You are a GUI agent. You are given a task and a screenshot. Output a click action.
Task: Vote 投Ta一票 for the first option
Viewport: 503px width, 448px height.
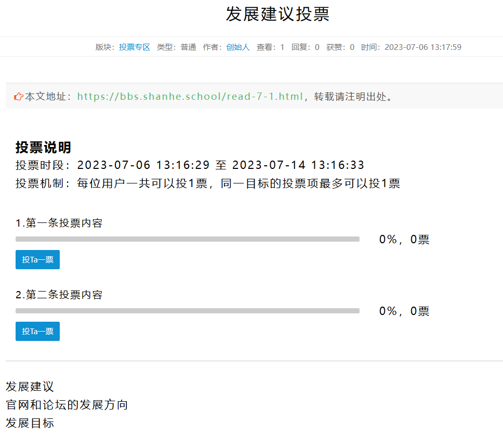37,260
